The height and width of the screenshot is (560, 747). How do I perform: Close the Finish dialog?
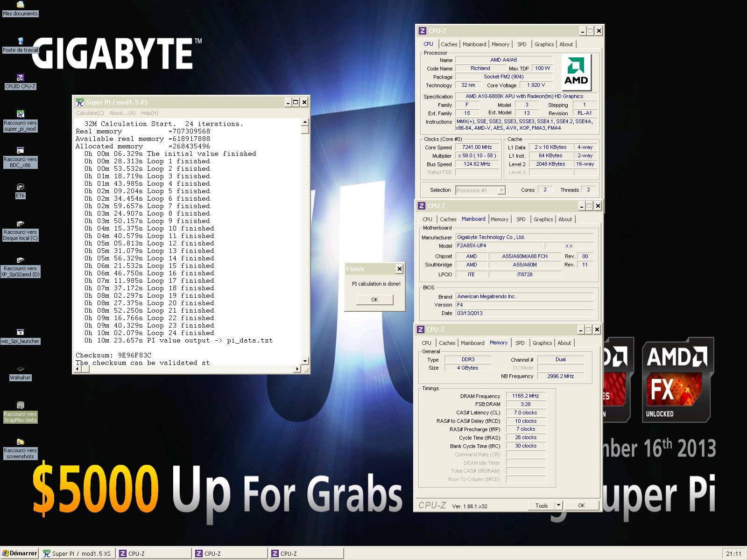pos(399,269)
